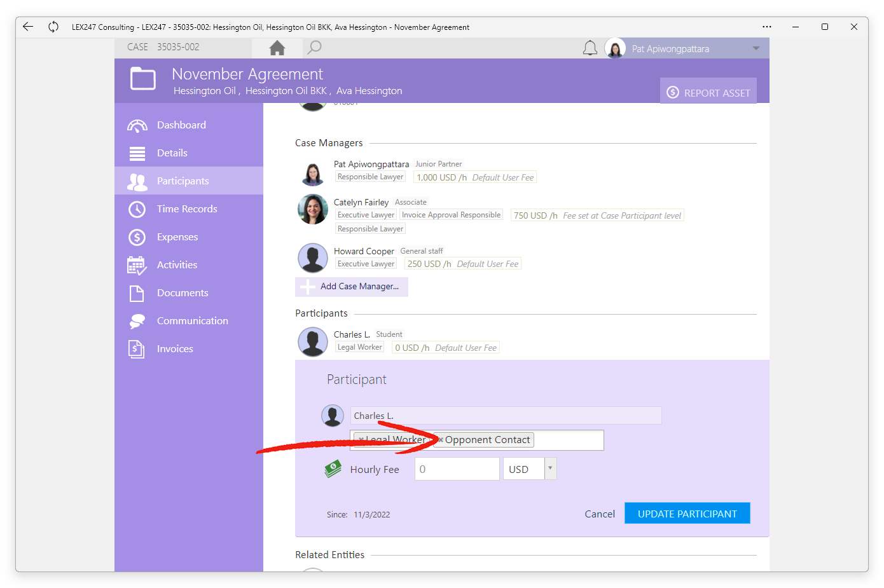Click the Documents page icon
Viewport: 884px width, 588px height.
tap(137, 293)
